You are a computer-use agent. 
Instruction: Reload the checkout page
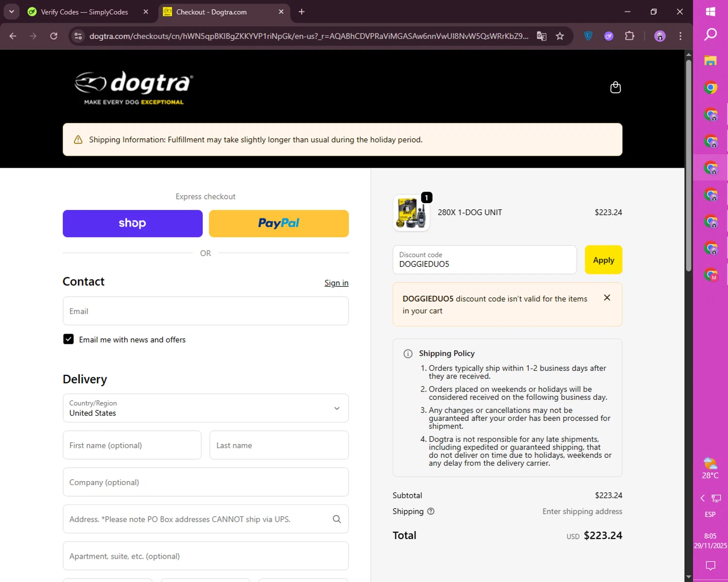pos(54,36)
